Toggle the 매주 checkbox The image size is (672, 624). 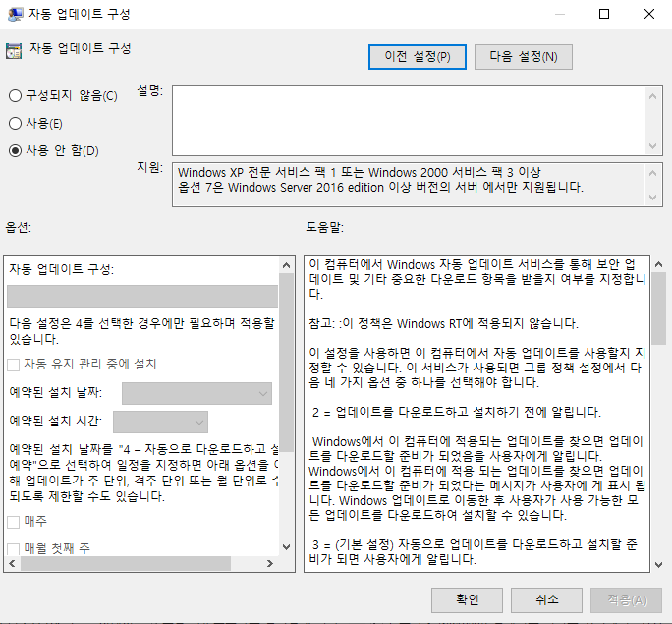pos(14,522)
